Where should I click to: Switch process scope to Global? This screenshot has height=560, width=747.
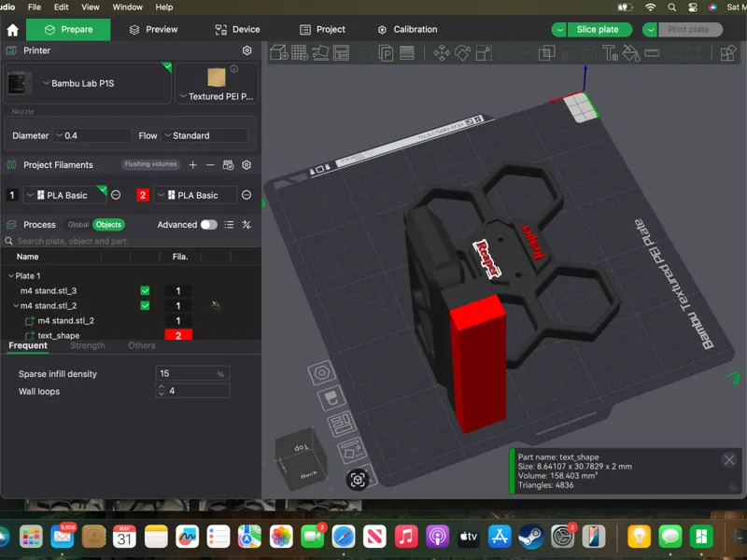point(78,225)
